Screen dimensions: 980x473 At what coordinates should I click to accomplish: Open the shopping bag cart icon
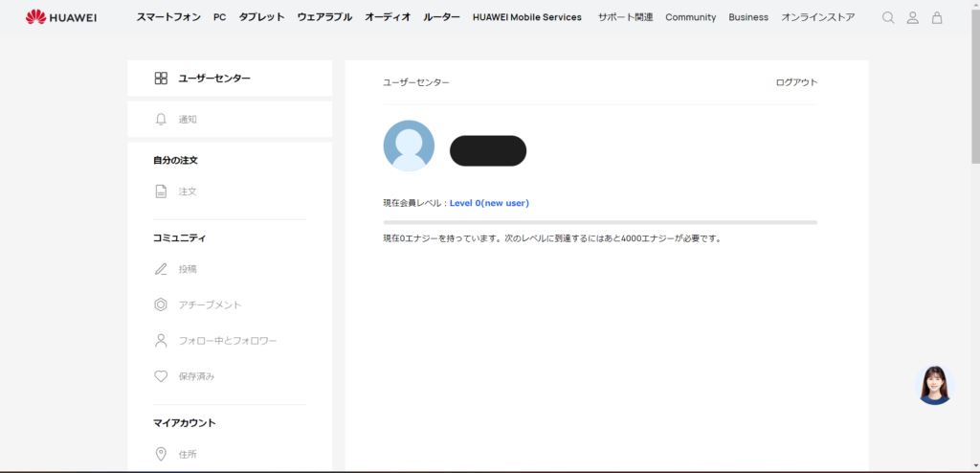(937, 17)
